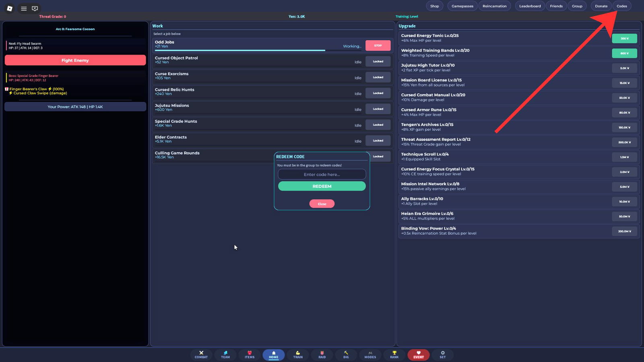The image size is (644, 362).
Task: Buy Cursed Energy Tonic upgrade for 200 Yen
Action: [624, 39]
